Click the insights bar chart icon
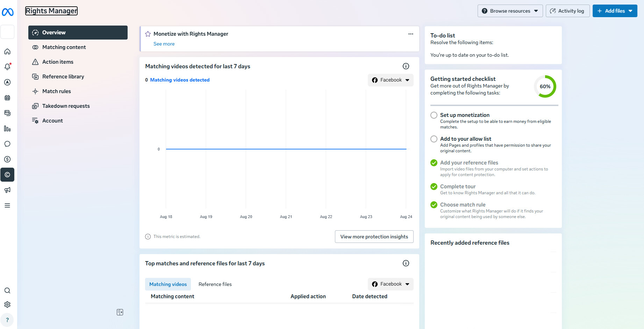 pos(7,128)
